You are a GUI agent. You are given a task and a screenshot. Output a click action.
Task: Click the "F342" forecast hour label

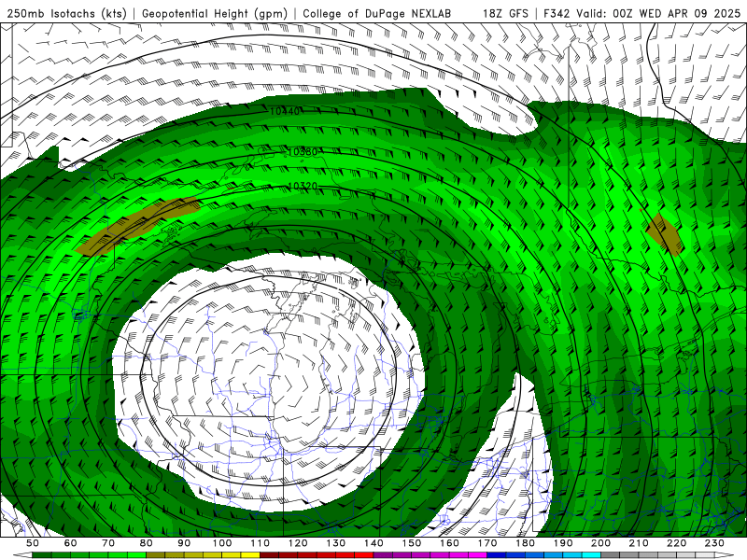556,13
